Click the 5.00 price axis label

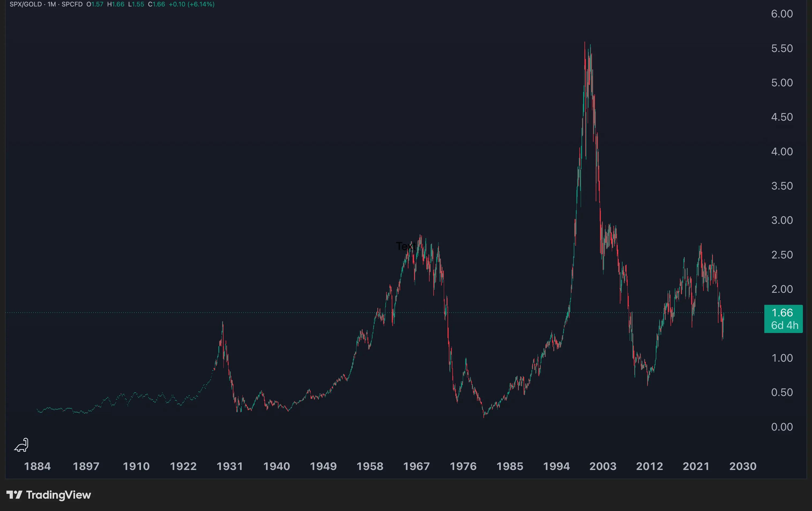(x=782, y=83)
